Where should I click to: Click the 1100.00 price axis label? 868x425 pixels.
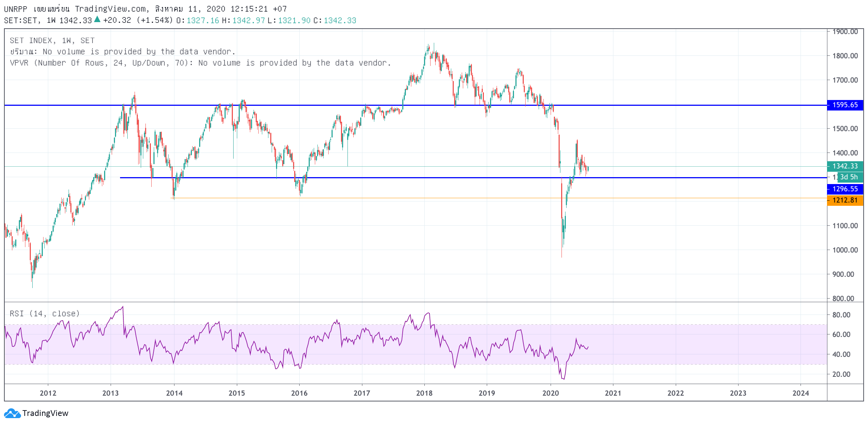point(845,226)
